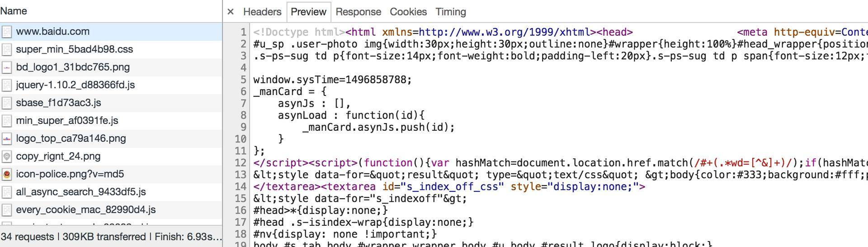Click the jquery-1.10.2_d88366fd.js file icon
This screenshot has width=868, height=247.
point(7,85)
